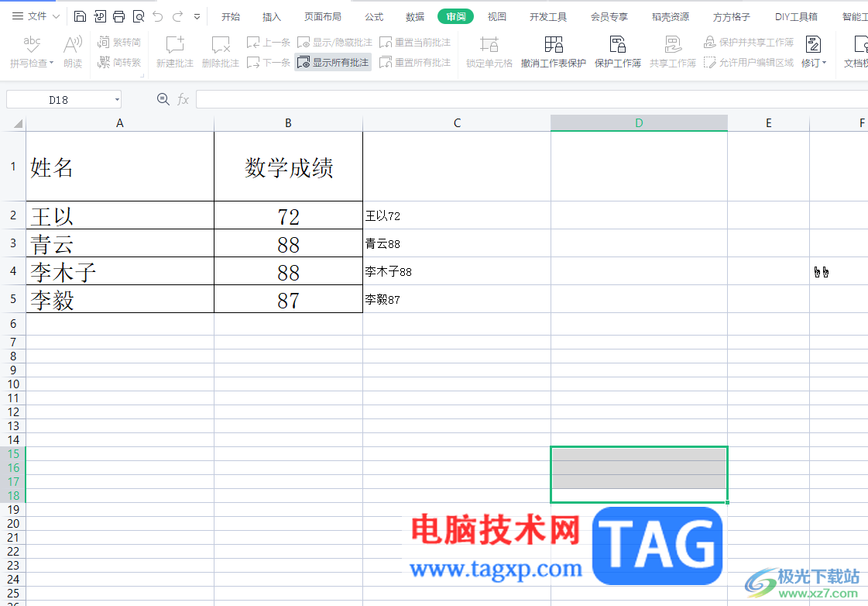Screen dimensions: 868x606
Task: Open the 开发工具 tab
Action: (548, 16)
